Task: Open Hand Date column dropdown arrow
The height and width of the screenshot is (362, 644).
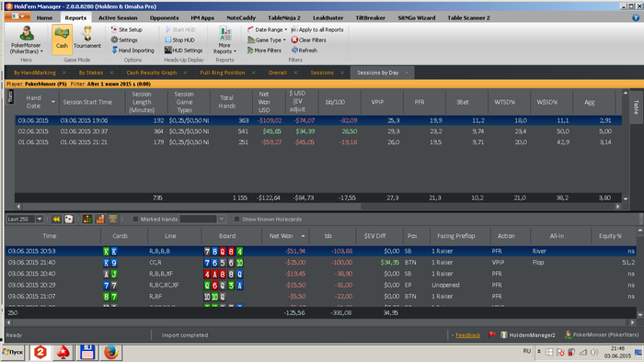Action: click(x=53, y=102)
